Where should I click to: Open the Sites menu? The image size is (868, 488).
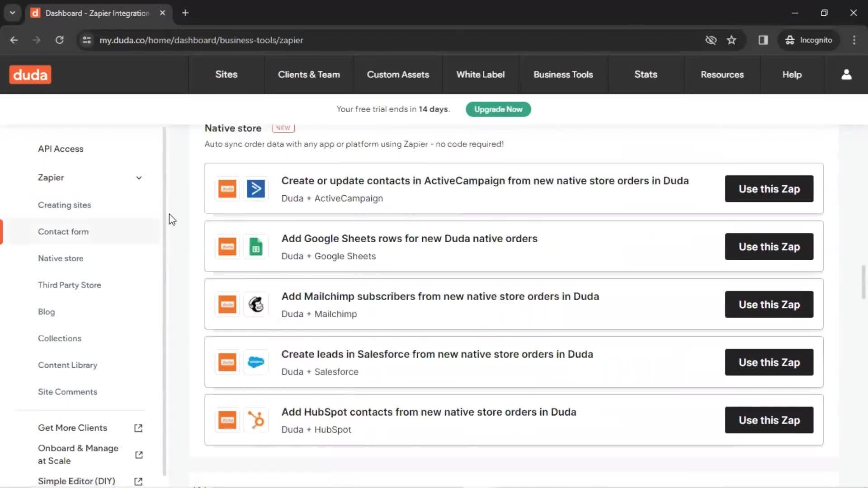coord(226,75)
